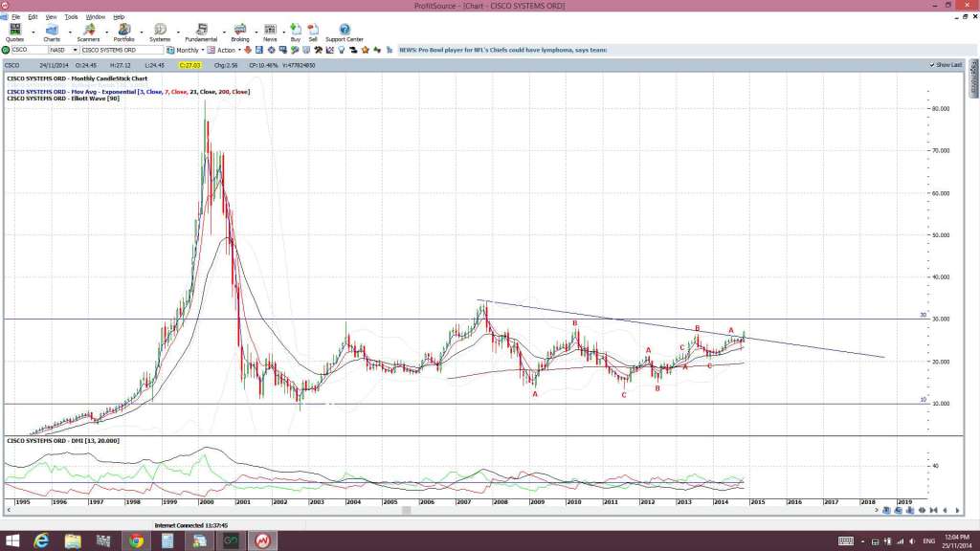
Task: Open the Scanners toolbar icon
Action: click(x=88, y=33)
